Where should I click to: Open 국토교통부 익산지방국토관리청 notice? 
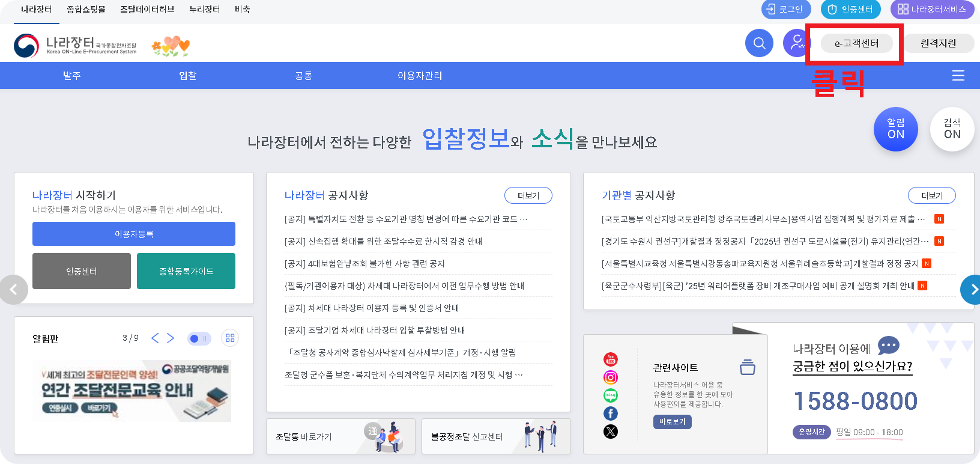763,219
